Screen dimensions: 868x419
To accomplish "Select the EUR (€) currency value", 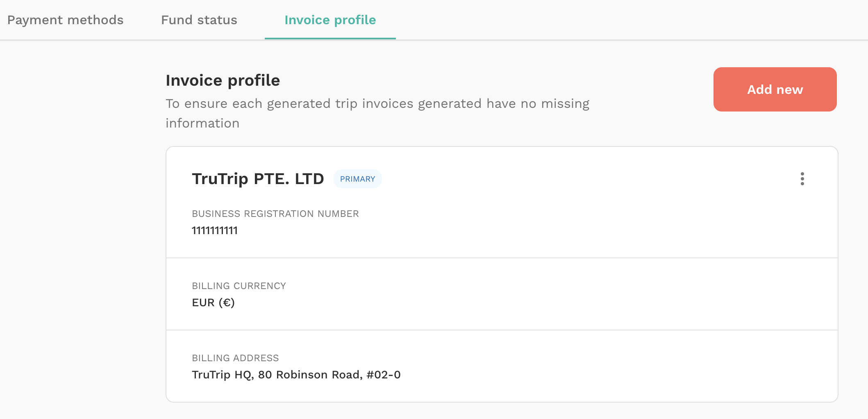I will click(213, 303).
